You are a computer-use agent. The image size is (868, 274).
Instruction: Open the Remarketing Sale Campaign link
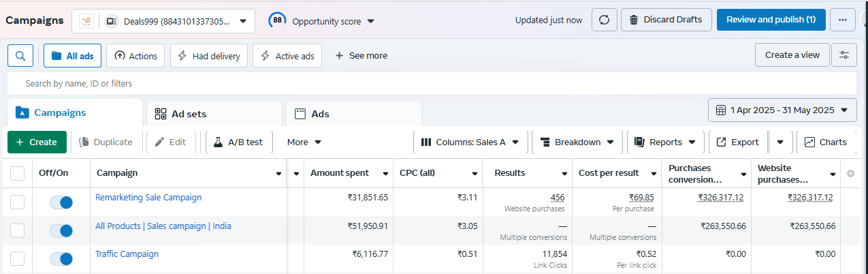(x=148, y=198)
